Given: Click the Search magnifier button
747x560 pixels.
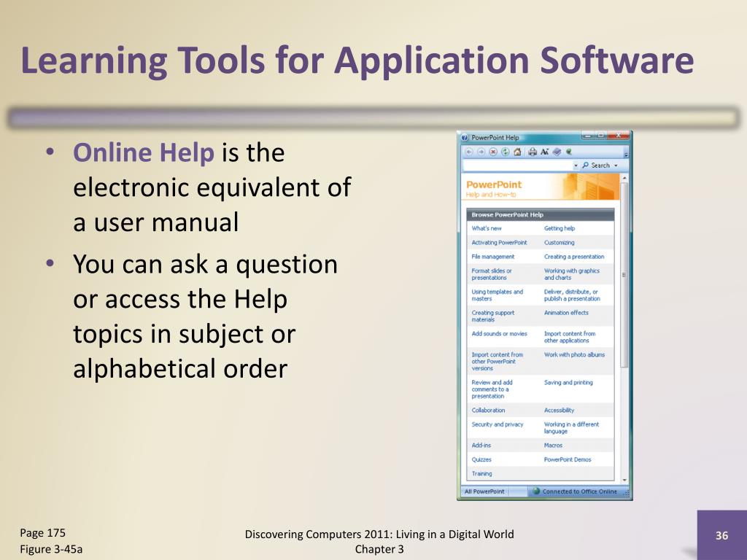Looking at the screenshot, I should [x=596, y=166].
